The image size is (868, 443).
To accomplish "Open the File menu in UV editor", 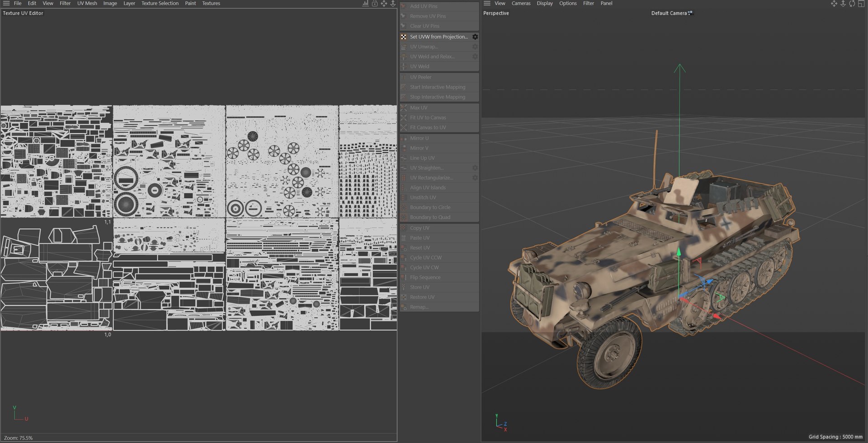I will (18, 3).
